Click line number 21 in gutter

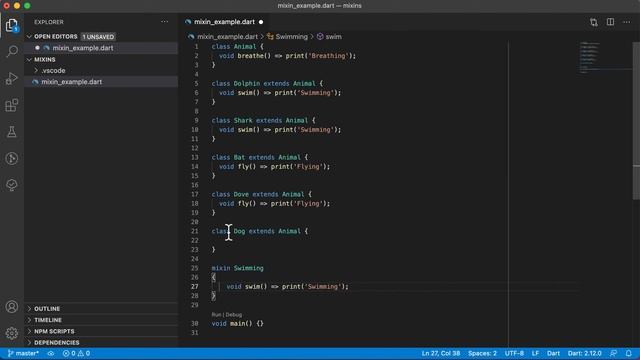tap(195, 231)
